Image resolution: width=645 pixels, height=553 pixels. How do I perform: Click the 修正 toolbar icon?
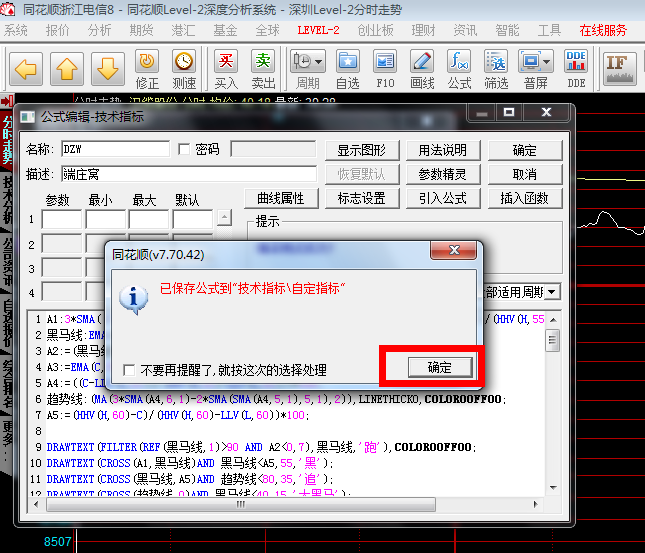click(147, 68)
